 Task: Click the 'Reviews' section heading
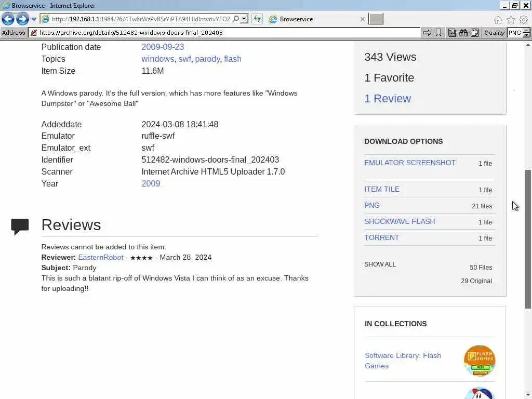pyautogui.click(x=71, y=225)
